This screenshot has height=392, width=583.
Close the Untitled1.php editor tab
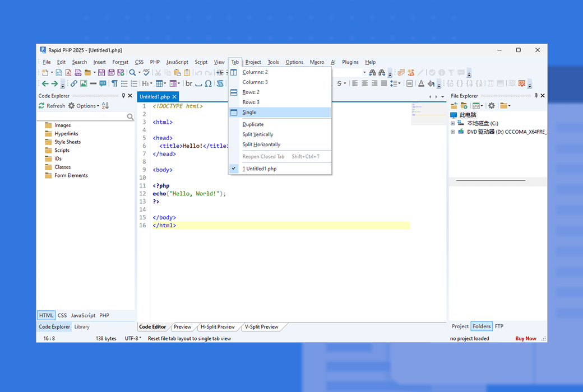click(174, 97)
